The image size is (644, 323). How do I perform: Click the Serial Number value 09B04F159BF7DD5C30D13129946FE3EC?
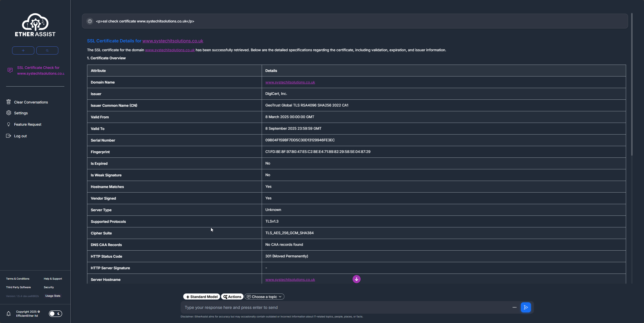[300, 140]
